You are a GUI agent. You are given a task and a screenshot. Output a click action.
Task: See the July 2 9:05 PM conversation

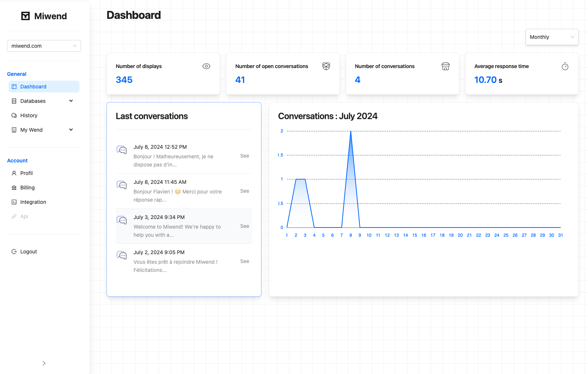coord(244,261)
